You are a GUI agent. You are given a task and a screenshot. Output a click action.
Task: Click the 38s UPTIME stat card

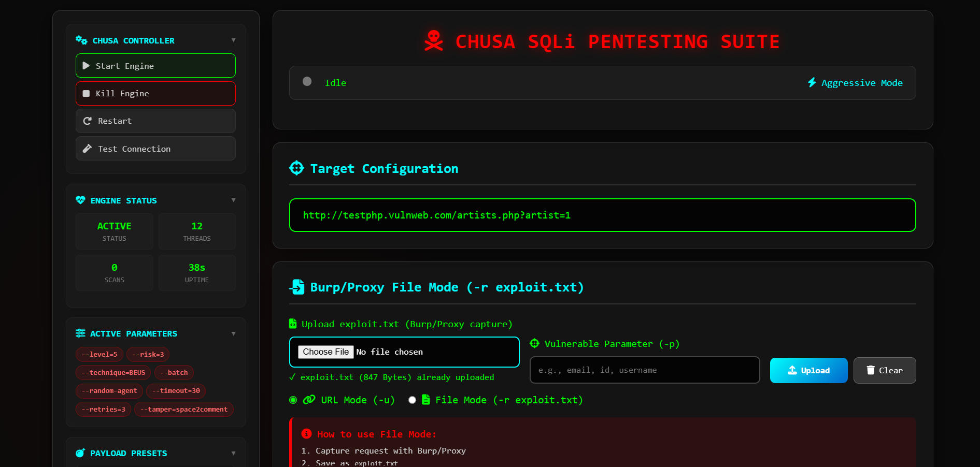coord(197,273)
